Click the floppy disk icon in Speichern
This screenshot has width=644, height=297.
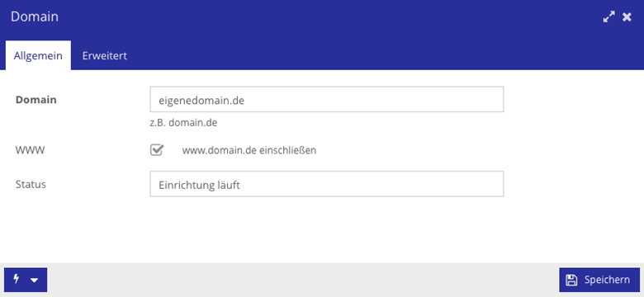(x=571, y=280)
